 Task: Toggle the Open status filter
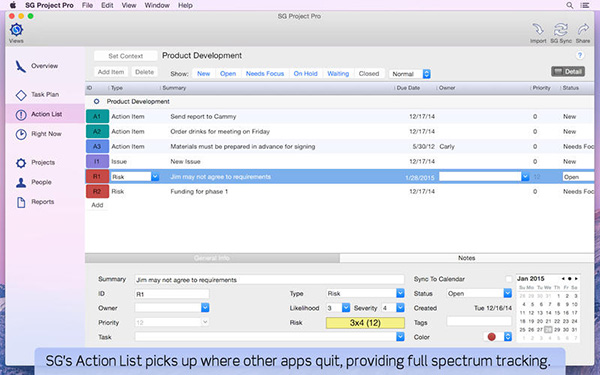click(228, 73)
